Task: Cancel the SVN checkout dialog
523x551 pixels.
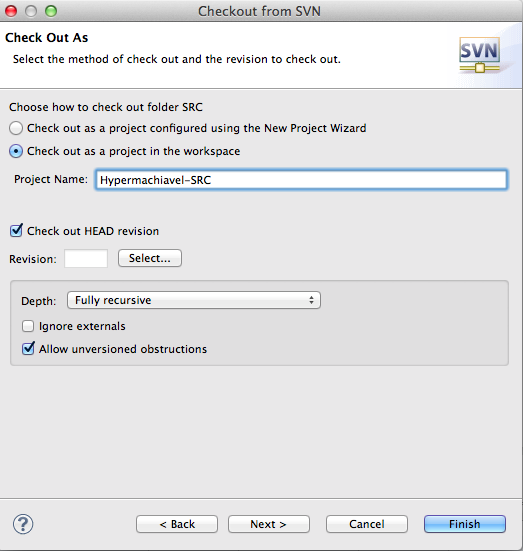Action: click(367, 524)
